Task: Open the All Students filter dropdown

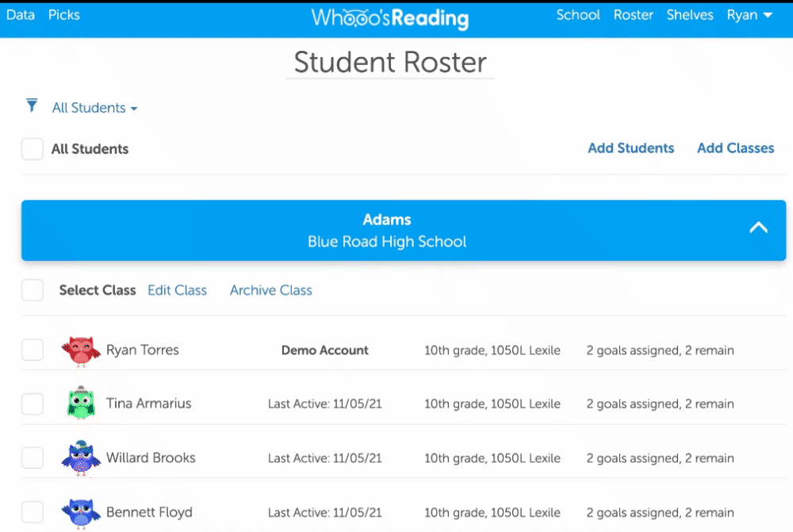Action: (94, 108)
